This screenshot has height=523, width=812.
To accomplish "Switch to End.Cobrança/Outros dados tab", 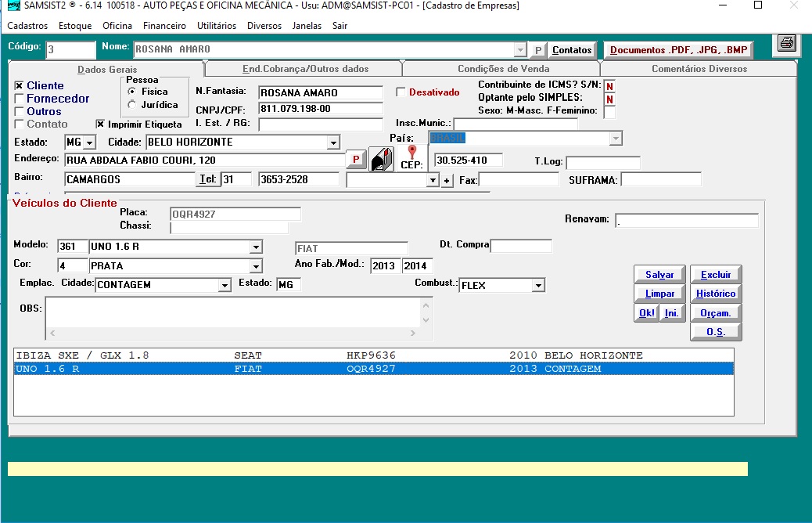I will 305,68.
